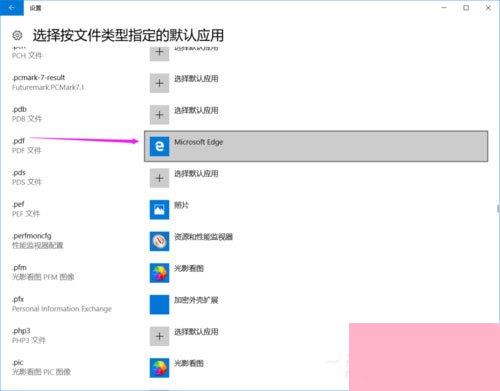Minimize the settings window
Image resolution: width=500 pixels, height=391 pixels.
point(444,8)
